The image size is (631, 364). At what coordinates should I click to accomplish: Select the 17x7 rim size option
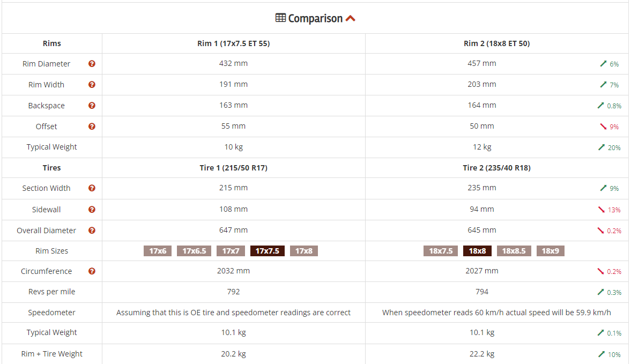(x=231, y=251)
